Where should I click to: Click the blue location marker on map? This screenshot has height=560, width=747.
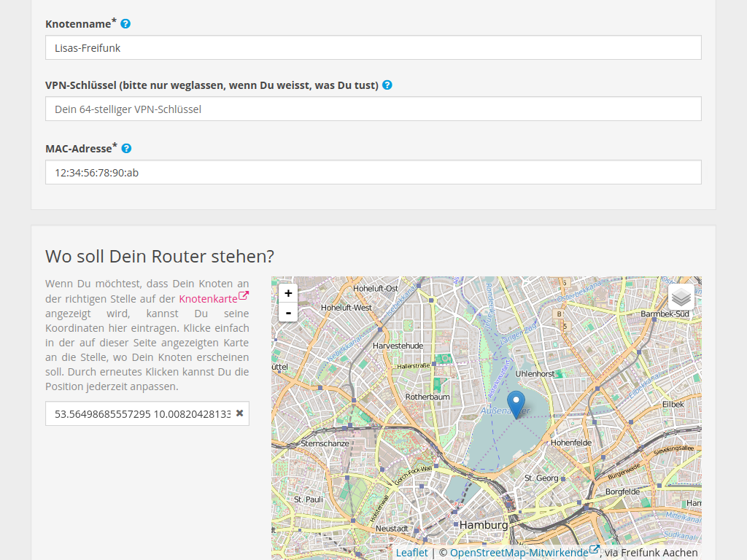(x=516, y=403)
